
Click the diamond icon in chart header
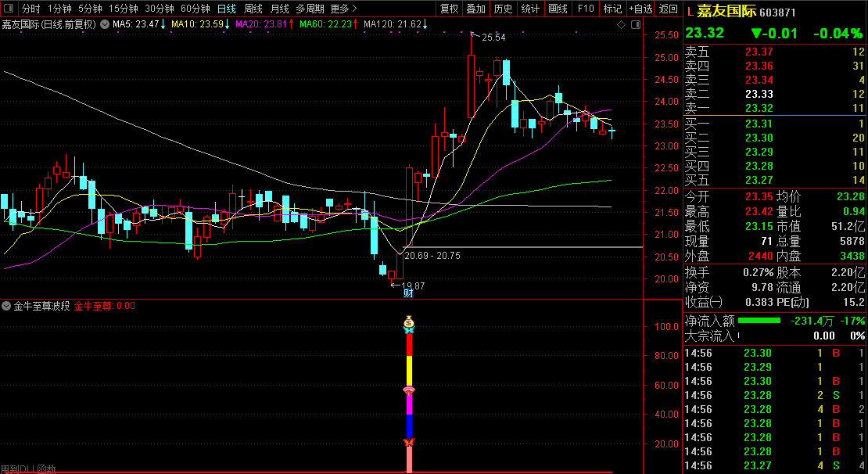[x=622, y=24]
